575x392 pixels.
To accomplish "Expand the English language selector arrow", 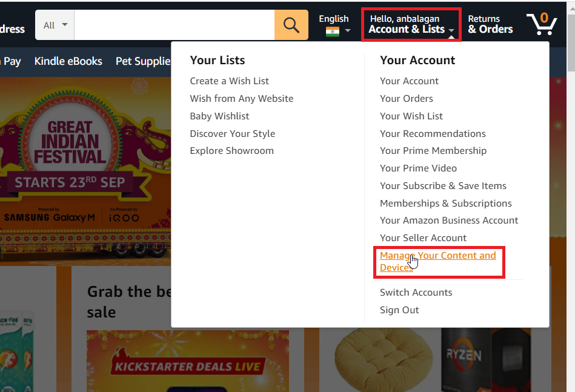I will tap(348, 31).
